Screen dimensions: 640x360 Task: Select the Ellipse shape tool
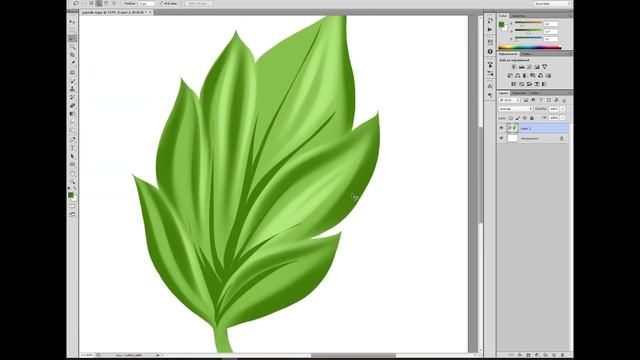pos(72,164)
